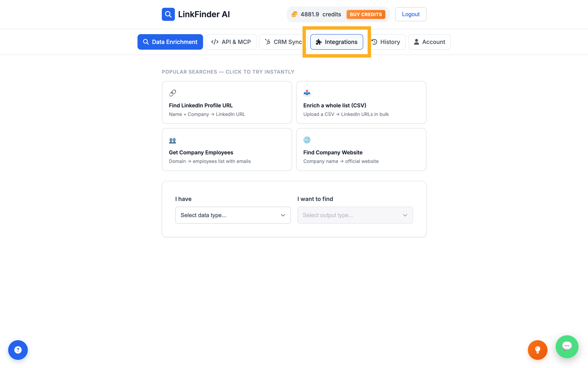Click the inbox icon on Enrich a whole list card
Image resolution: width=588 pixels, height=368 pixels.
coord(307,93)
